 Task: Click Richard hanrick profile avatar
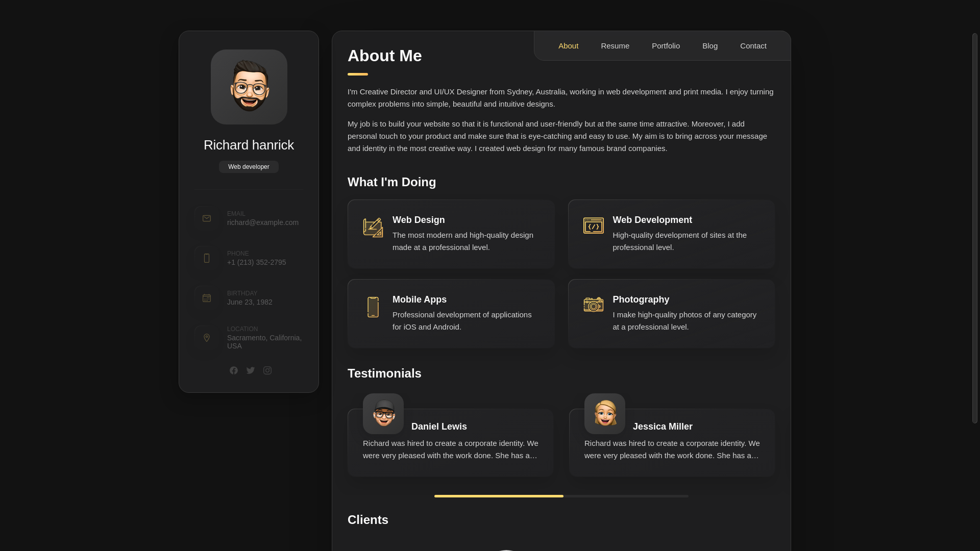click(x=249, y=87)
